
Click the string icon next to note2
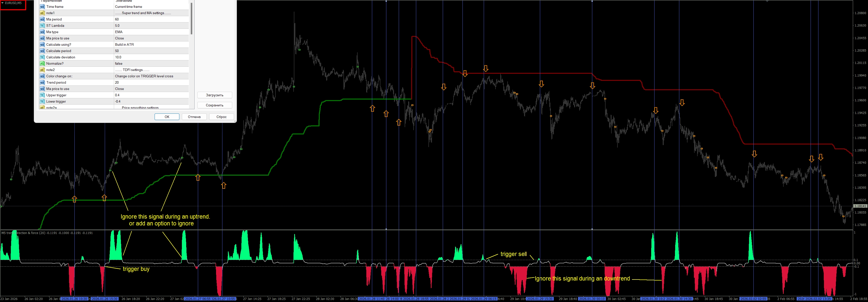click(42, 70)
